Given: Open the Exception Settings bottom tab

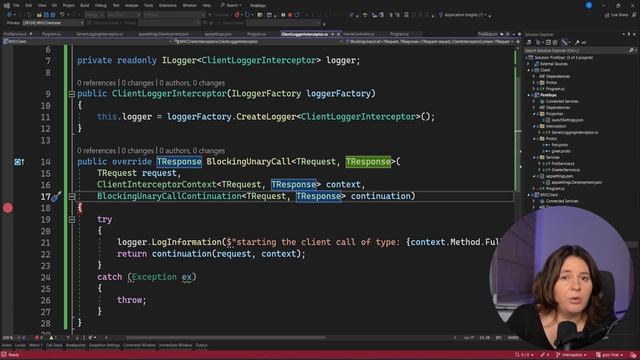Looking at the screenshot, I should (x=104, y=345).
